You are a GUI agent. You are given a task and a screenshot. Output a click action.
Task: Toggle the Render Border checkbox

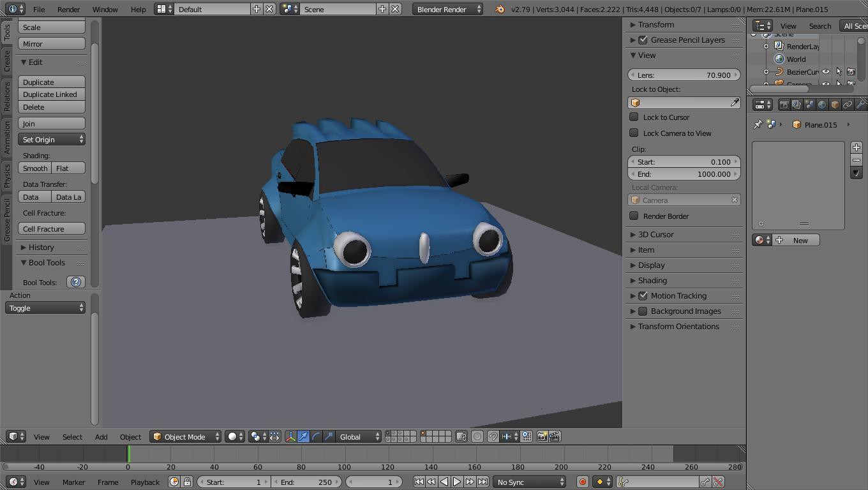coord(634,216)
